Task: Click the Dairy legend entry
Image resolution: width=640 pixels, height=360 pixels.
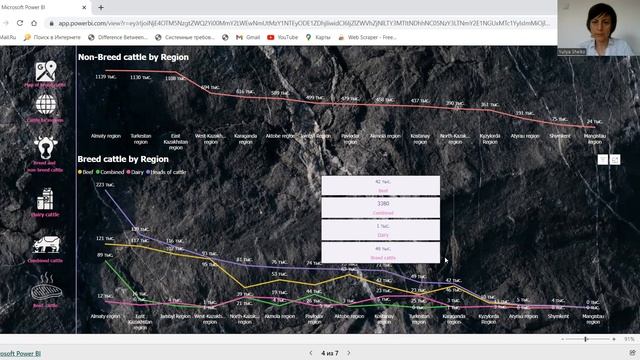Action: pos(135,172)
